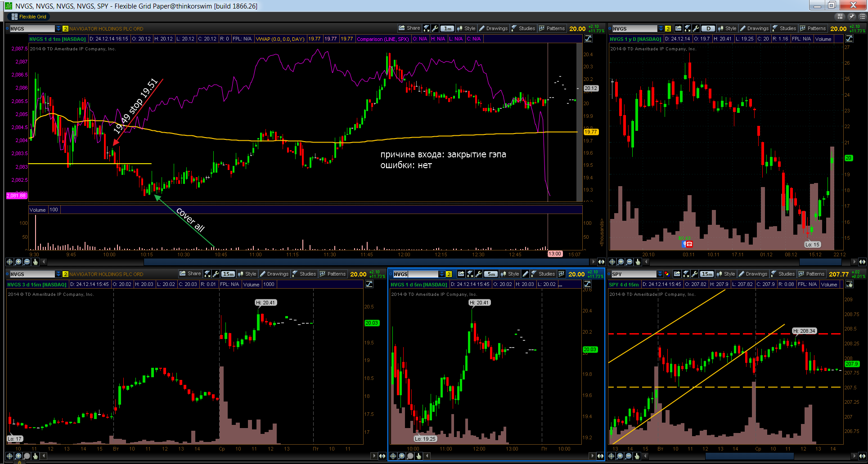Click the 15m timeframe button in bottom-left NVGS chart
This screenshot has width=868, height=464.
click(x=228, y=274)
